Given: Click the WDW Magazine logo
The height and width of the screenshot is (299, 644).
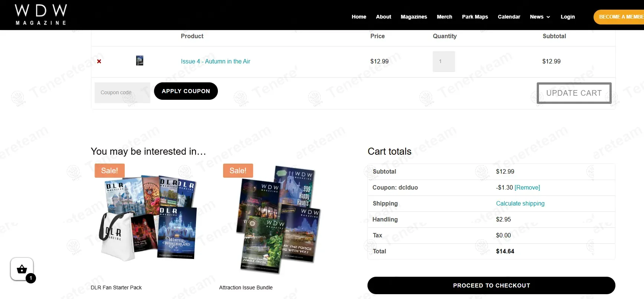Looking at the screenshot, I should pos(41,15).
